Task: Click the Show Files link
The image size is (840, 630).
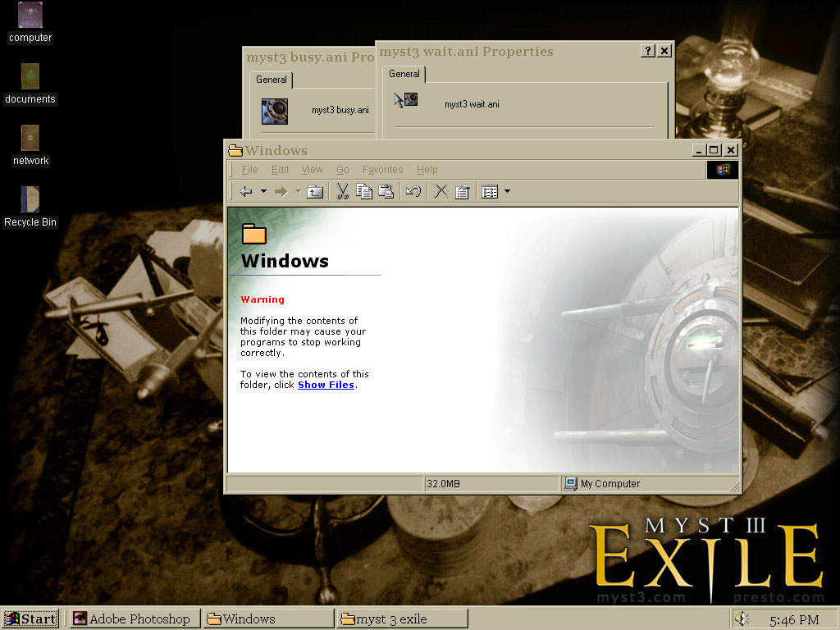Action: [326, 385]
